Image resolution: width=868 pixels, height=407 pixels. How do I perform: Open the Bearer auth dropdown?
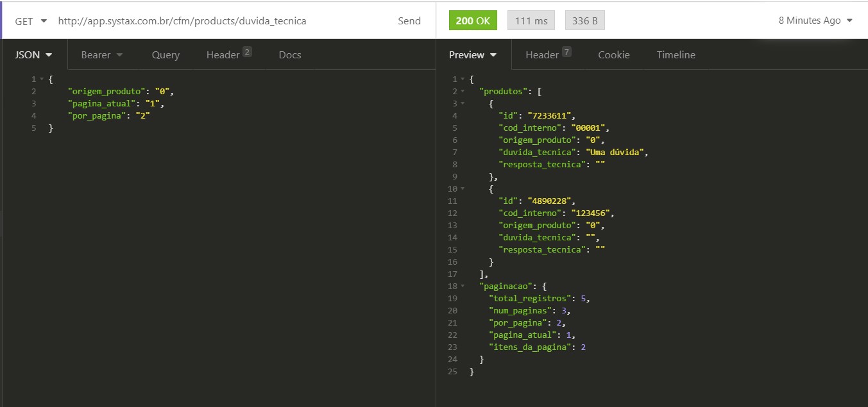coord(101,55)
